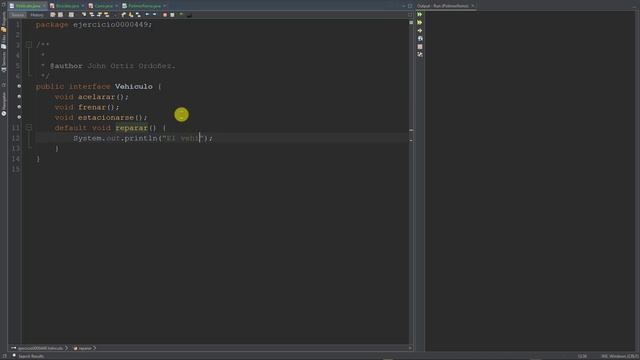640x360 pixels.
Task: Click implementation glyph beside Vehiculo interface line
Action: tap(19, 86)
